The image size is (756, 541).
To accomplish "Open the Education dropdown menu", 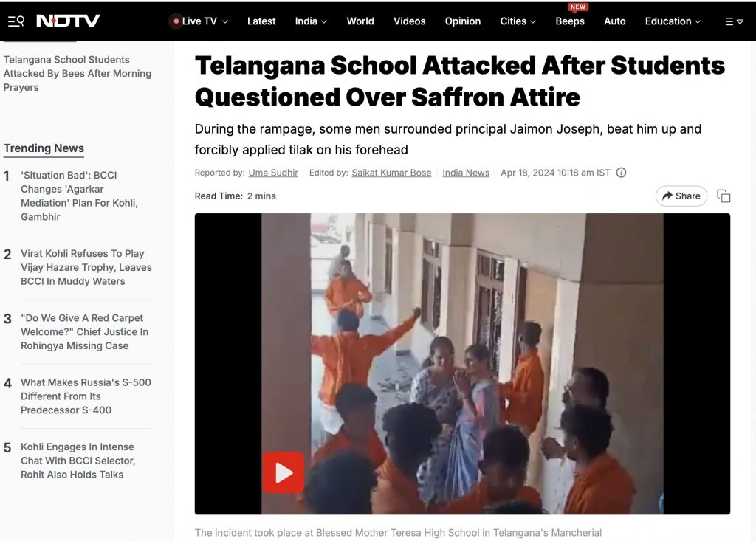I will coord(673,21).
